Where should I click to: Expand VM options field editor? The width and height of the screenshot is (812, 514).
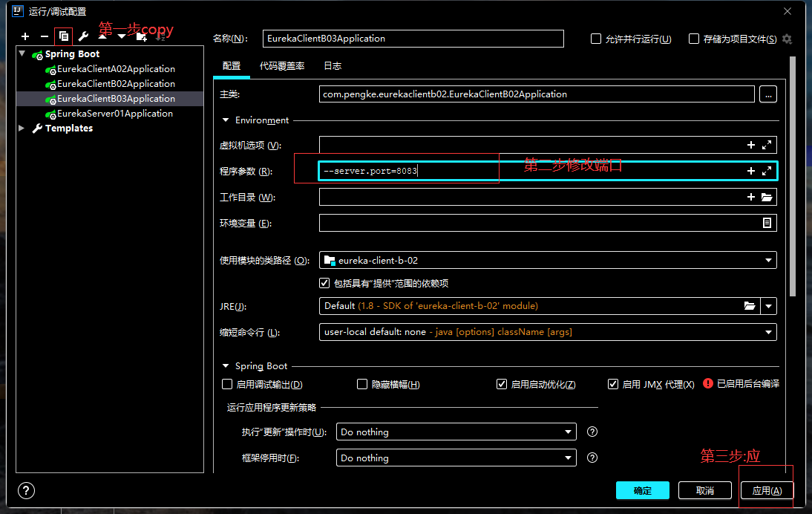tap(767, 145)
